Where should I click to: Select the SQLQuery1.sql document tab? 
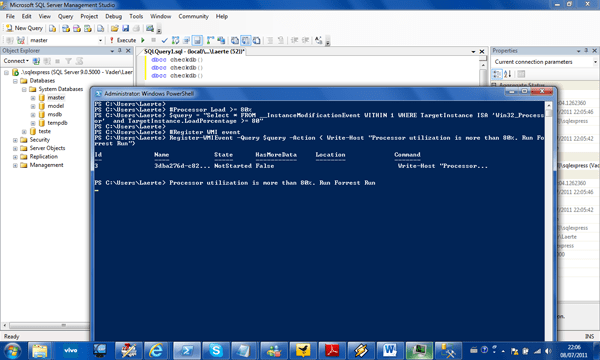[194, 51]
